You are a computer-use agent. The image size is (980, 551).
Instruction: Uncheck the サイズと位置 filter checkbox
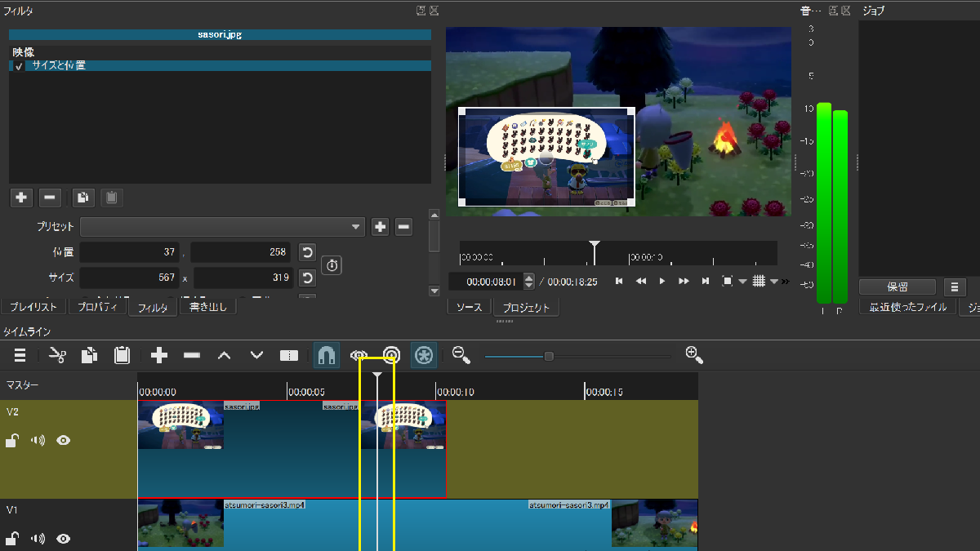[x=19, y=66]
